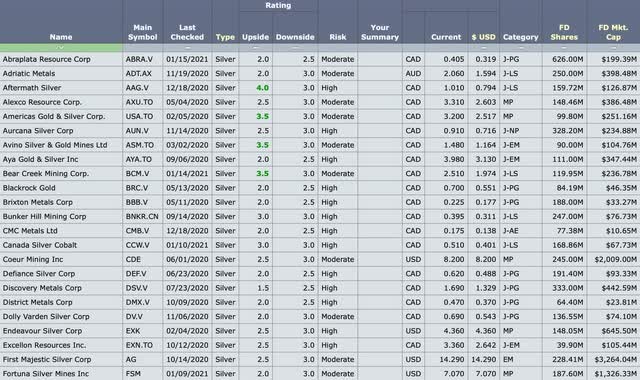
Task: Click Aftermath Silver's green 4.0 upside
Action: click(x=262, y=88)
